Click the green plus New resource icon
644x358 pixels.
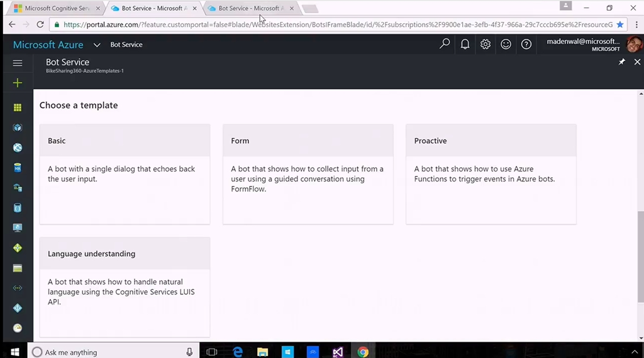point(17,84)
